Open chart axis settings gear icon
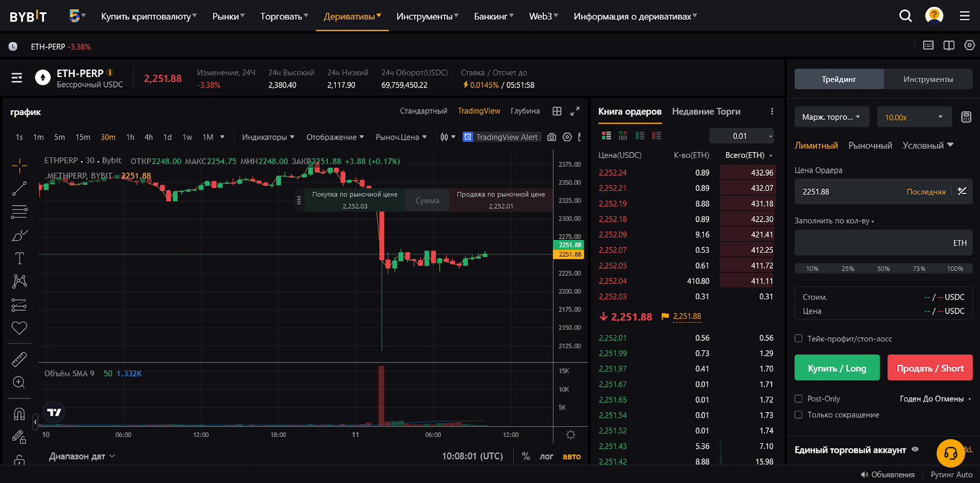The width and height of the screenshot is (980, 483). pyautogui.click(x=570, y=435)
